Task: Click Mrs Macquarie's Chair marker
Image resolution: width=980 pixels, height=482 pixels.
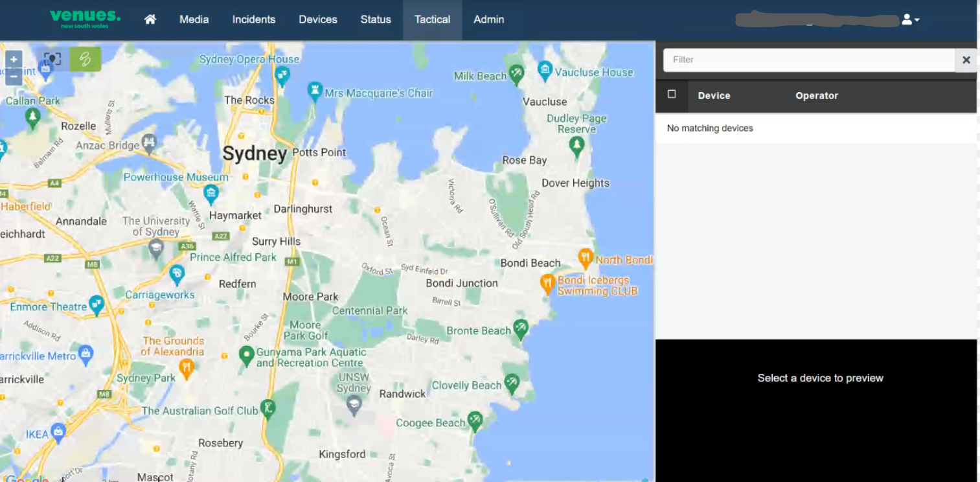Action: pos(315,91)
